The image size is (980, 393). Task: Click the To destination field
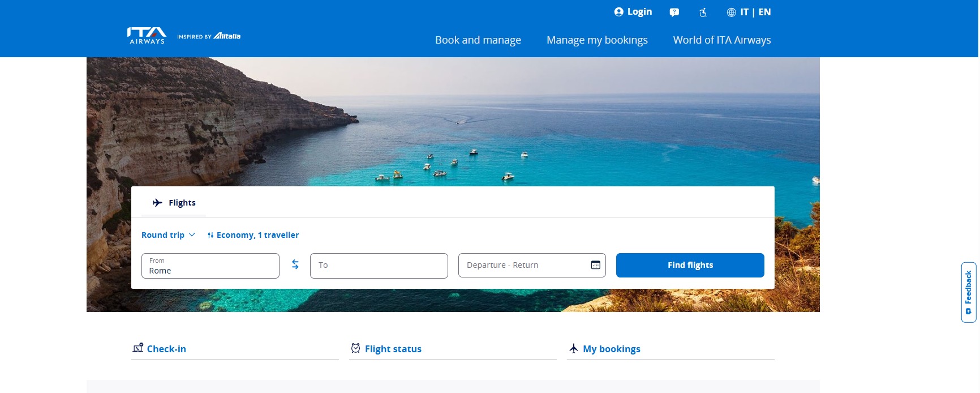[379, 266]
